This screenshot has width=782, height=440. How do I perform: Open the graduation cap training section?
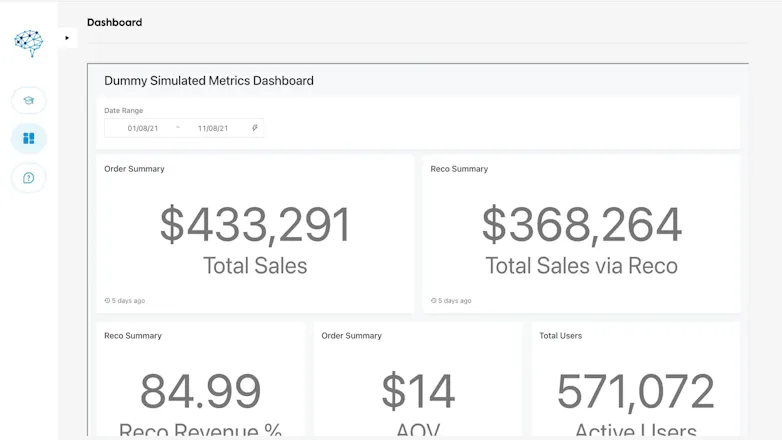point(29,100)
